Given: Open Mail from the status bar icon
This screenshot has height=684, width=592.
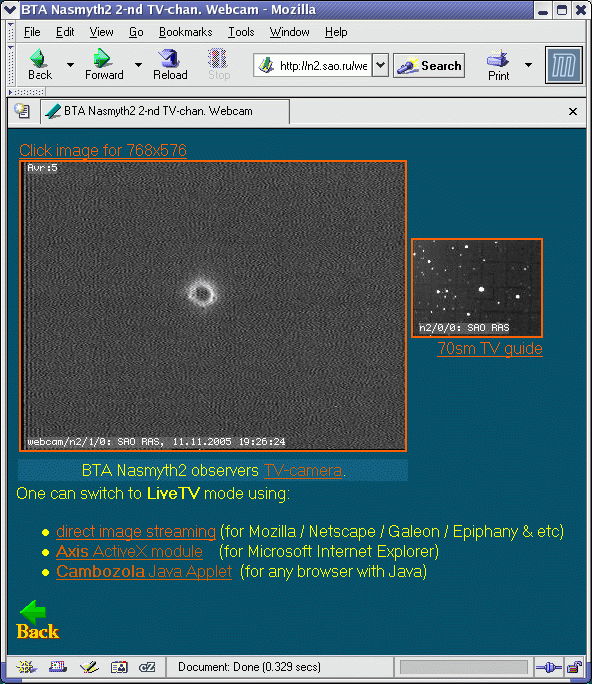Looking at the screenshot, I should tap(58, 667).
